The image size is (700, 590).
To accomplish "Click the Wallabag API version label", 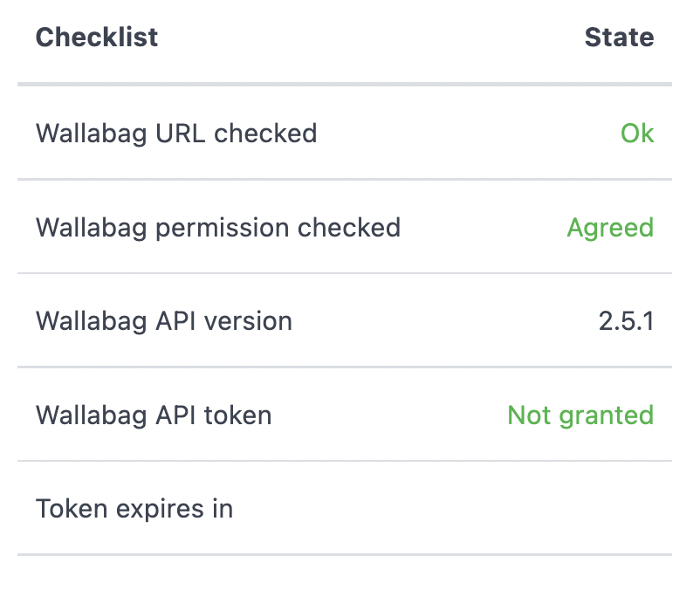I will 163,320.
